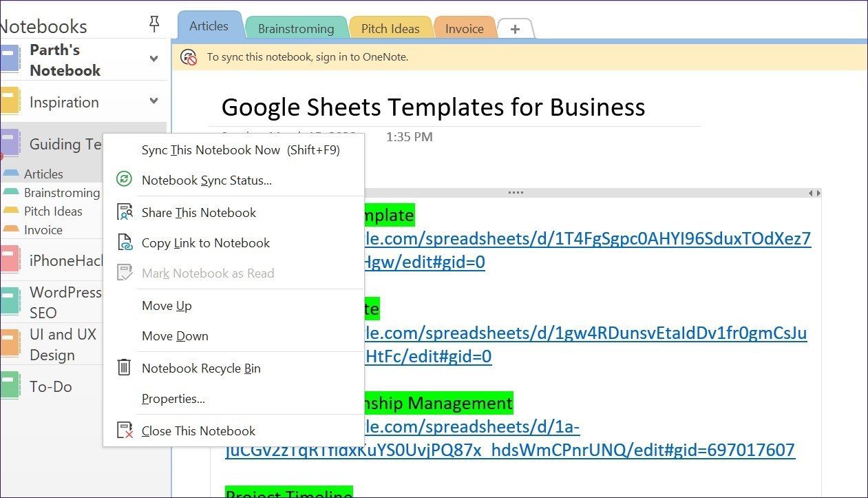Image resolution: width=868 pixels, height=498 pixels.
Task: Click the Copy Link to Notebook icon
Action: click(125, 242)
